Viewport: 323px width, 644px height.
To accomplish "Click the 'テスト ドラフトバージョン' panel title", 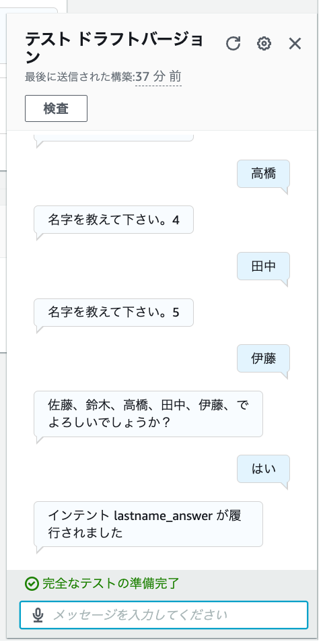I will tap(114, 49).
